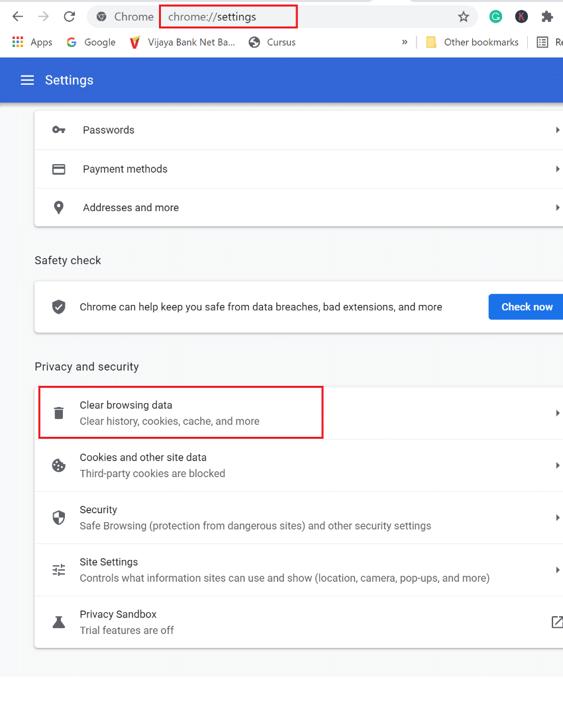
Task: Open the Cookies and other site data cookie icon
Action: pos(58,465)
